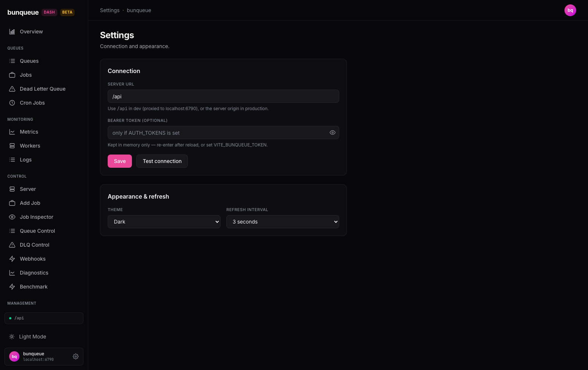Show the bearer token with eye icon
The image size is (588, 370).
coord(333,133)
